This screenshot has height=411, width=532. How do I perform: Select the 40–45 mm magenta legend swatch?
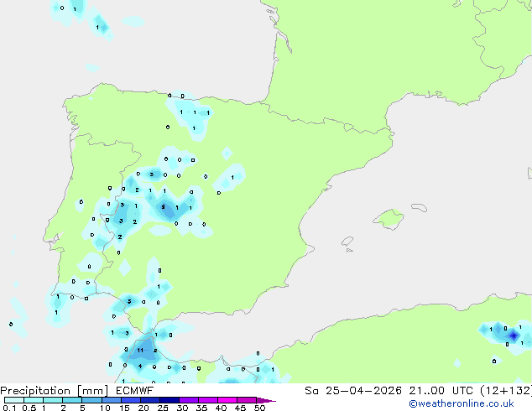[x=227, y=400]
